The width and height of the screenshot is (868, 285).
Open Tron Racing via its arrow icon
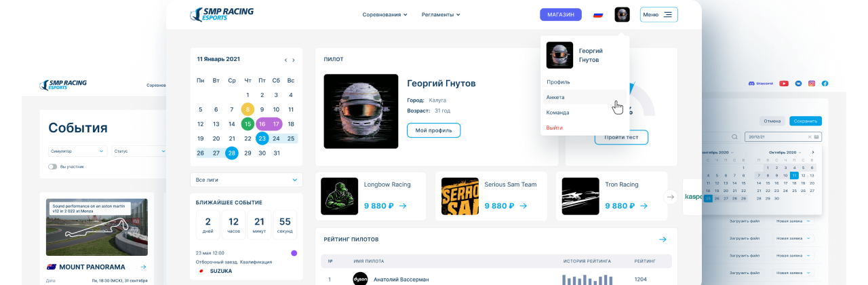tap(644, 206)
